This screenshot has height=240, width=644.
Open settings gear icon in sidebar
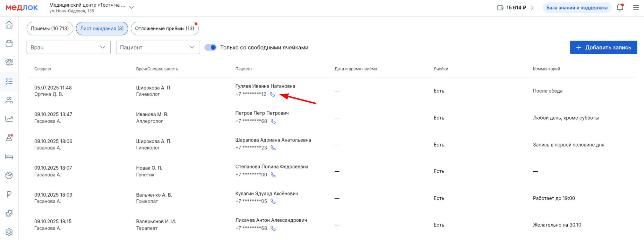point(9,232)
